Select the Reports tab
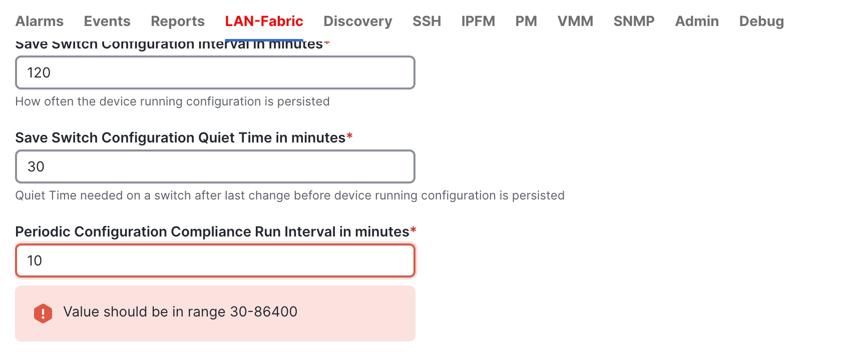Screen dimensions: 868x352 177,21
